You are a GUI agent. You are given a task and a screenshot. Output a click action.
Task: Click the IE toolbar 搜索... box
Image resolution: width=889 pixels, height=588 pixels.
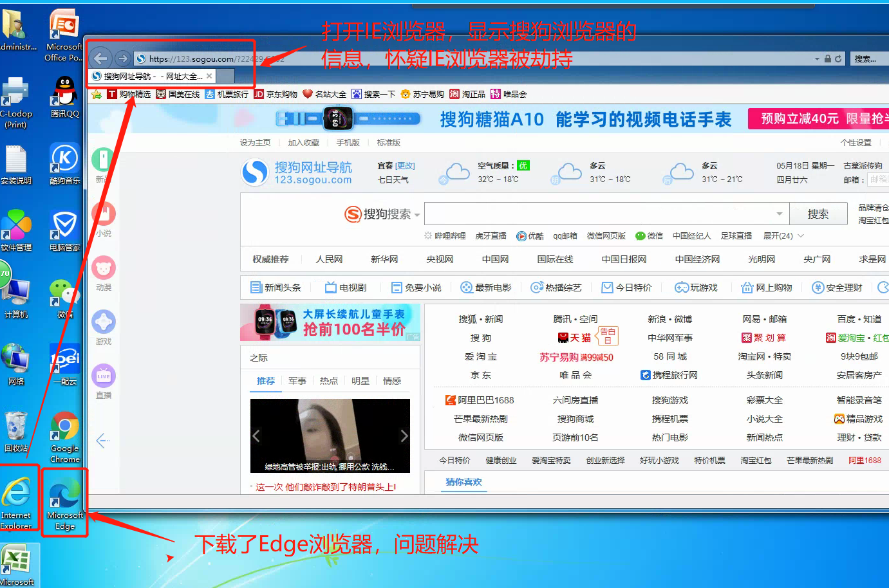[x=869, y=59]
